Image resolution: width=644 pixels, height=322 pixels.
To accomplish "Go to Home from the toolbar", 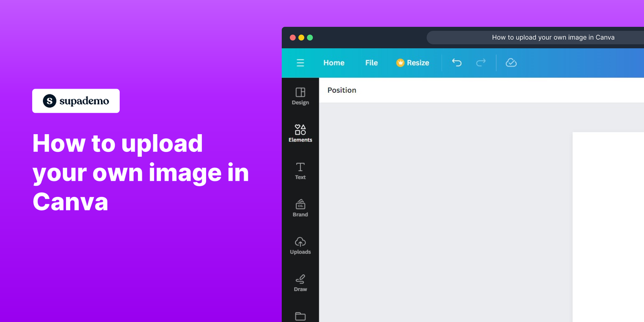I will 334,63.
